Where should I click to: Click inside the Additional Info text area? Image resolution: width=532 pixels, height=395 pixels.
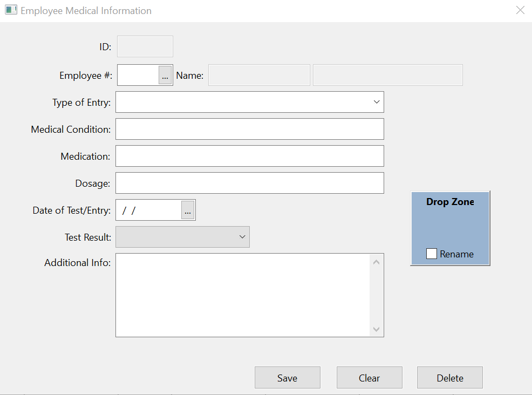(x=243, y=295)
